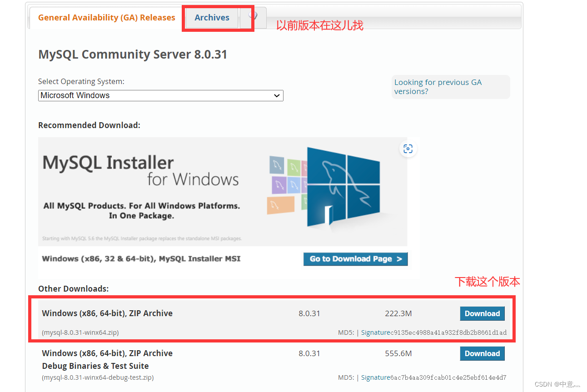Click the 'Windows (x86, 64-bit), ZIP Archive' 222.3M title
The image size is (587, 392).
click(107, 313)
